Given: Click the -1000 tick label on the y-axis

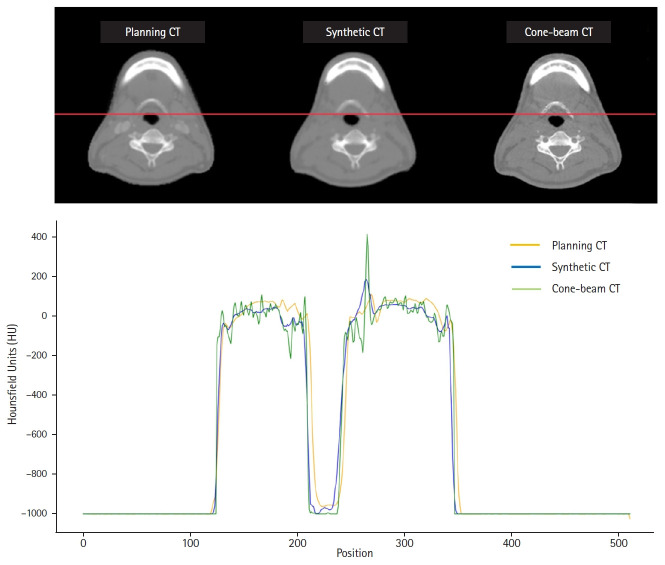Looking at the screenshot, I should coord(35,514).
